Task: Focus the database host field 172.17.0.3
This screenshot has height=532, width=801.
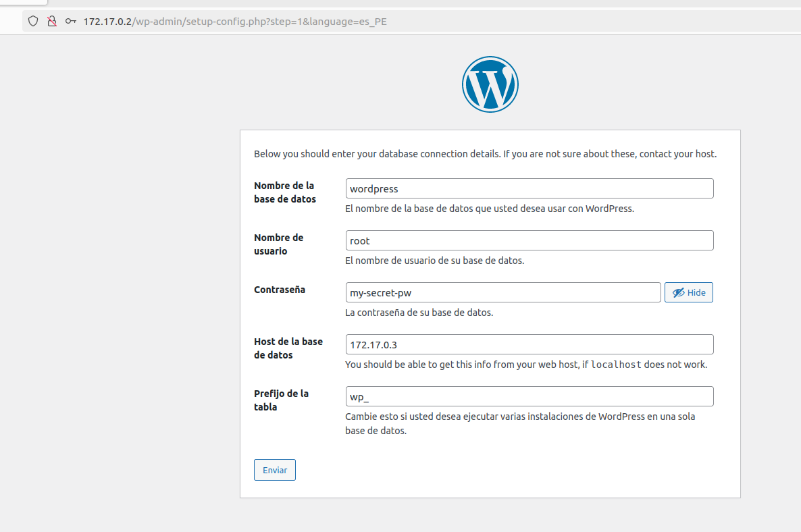Action: [529, 344]
